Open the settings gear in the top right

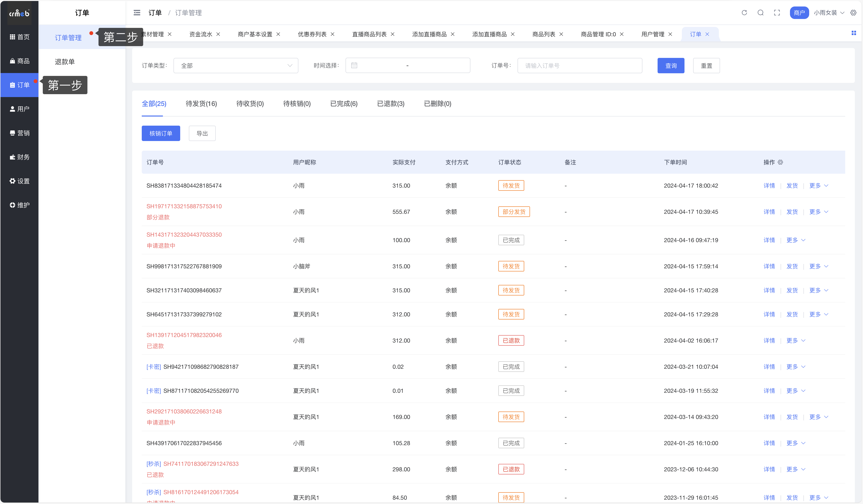pyautogui.click(x=853, y=13)
